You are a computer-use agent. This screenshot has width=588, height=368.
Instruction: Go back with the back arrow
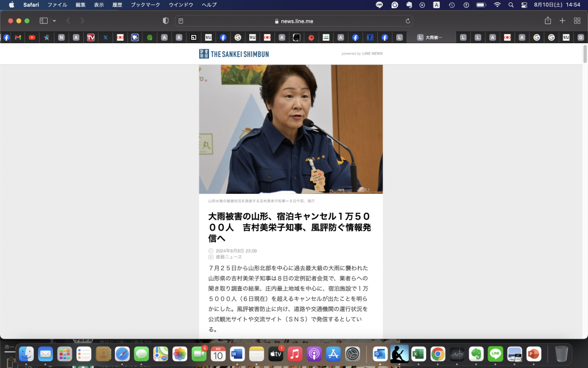[x=68, y=21]
